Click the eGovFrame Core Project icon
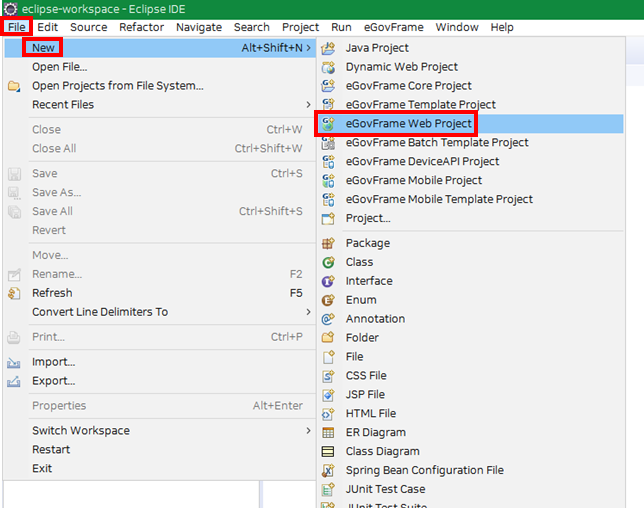Viewport: 644px width, 508px height. click(328, 86)
